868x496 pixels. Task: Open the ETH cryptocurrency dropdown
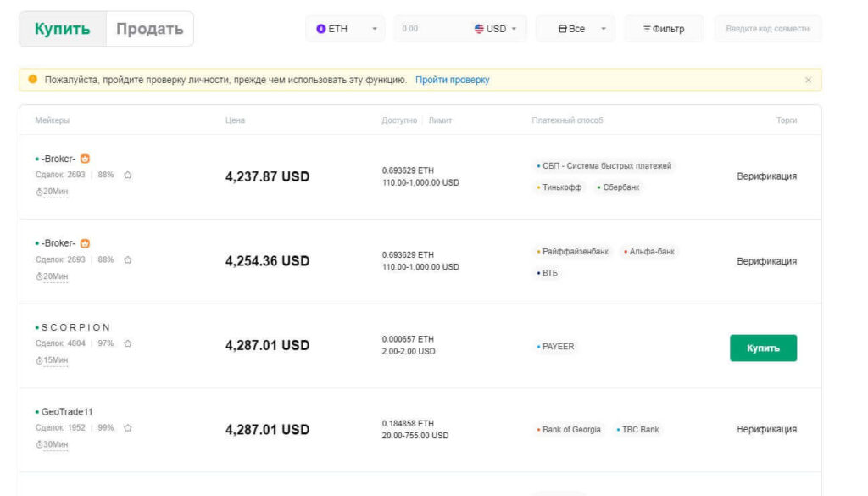[345, 29]
